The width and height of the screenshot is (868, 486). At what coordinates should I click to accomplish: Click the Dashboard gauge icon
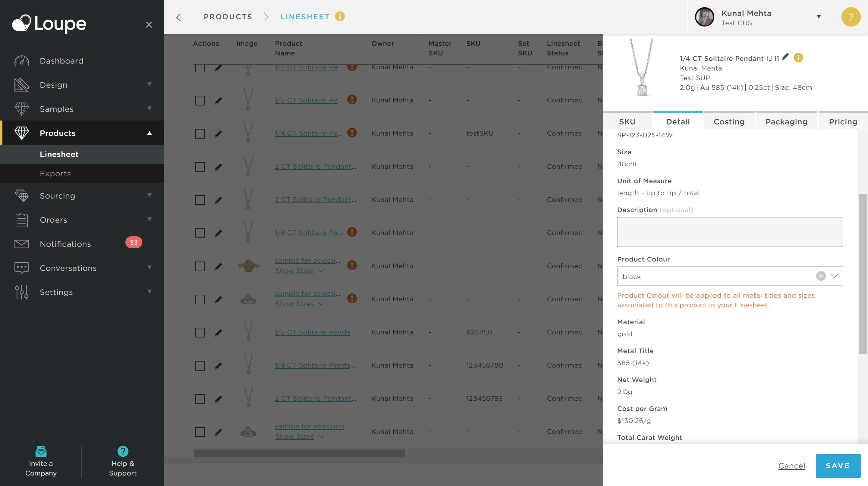[22, 61]
